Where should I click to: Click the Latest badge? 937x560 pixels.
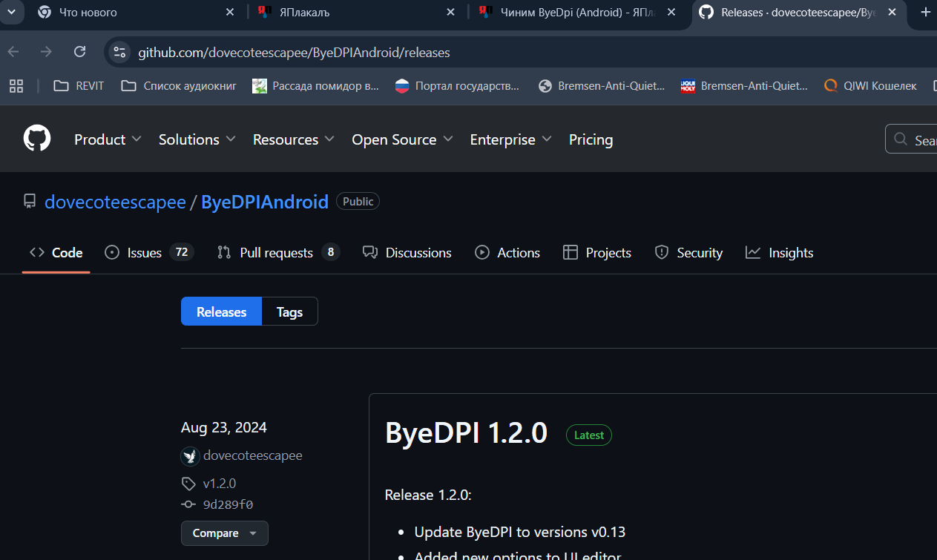coord(589,435)
